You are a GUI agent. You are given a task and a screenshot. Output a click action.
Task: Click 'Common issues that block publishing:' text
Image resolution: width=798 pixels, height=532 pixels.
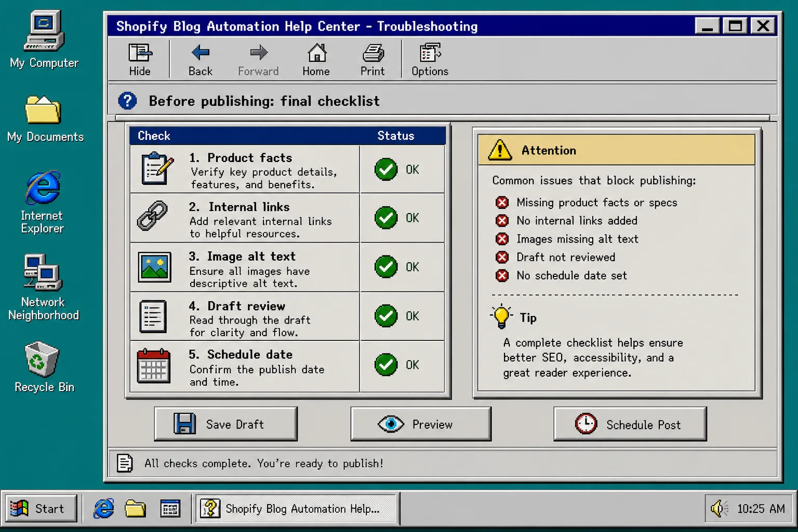click(594, 180)
